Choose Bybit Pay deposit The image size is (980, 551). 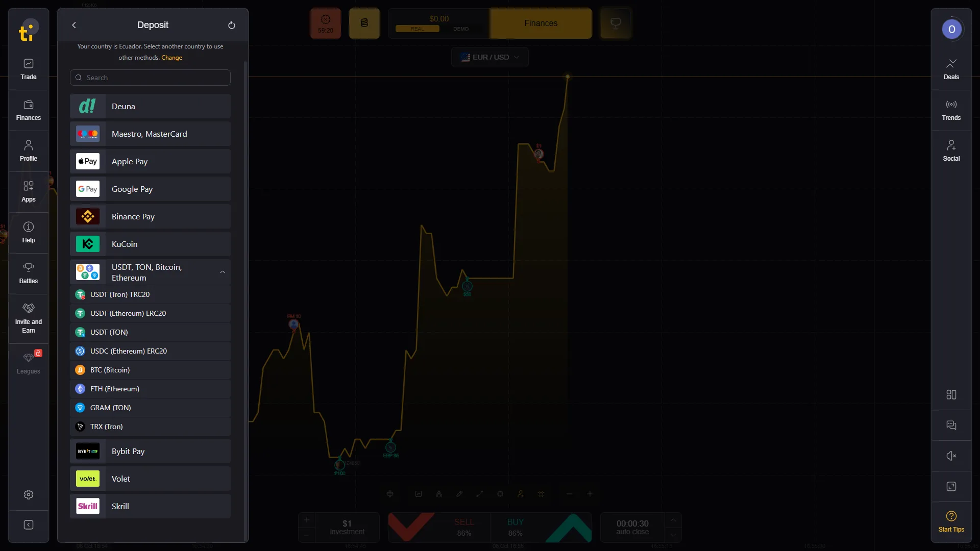150,451
